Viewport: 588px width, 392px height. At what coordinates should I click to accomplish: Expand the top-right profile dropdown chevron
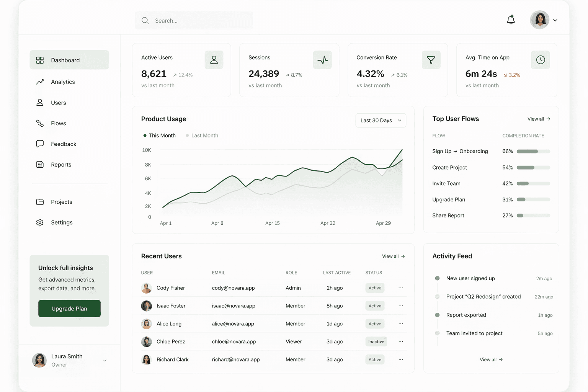click(x=555, y=20)
